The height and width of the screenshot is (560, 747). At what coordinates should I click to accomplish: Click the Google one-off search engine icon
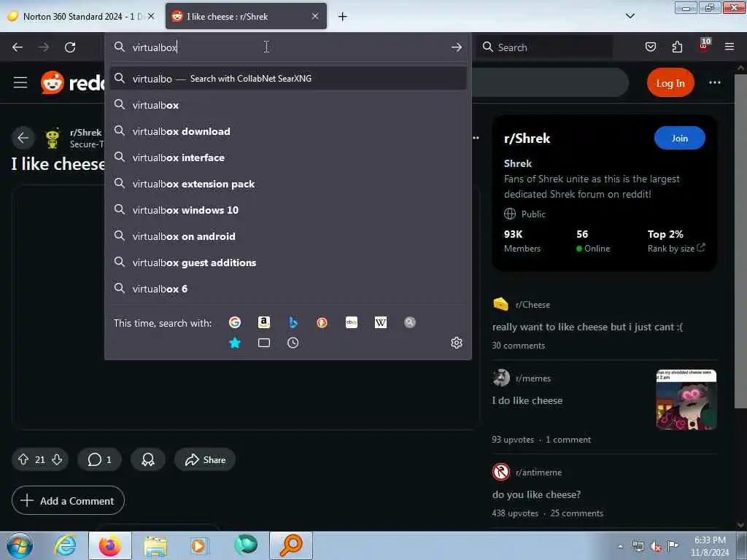click(x=235, y=322)
